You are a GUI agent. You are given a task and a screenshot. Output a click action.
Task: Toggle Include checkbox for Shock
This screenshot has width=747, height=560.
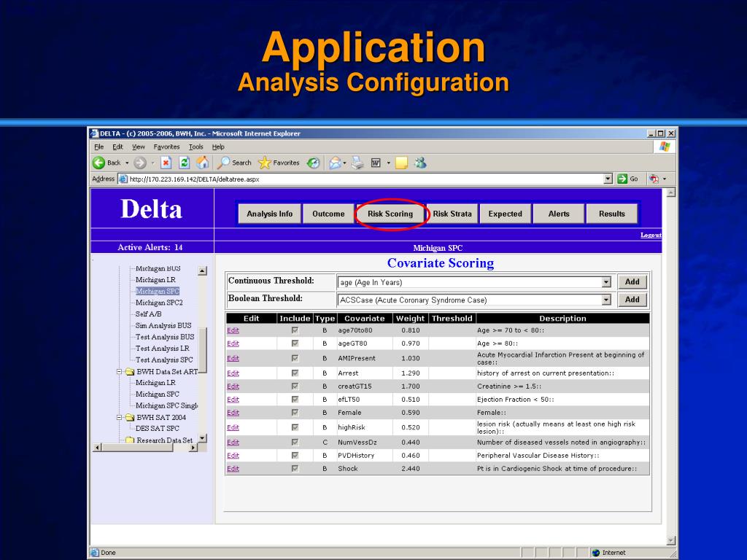(x=295, y=469)
